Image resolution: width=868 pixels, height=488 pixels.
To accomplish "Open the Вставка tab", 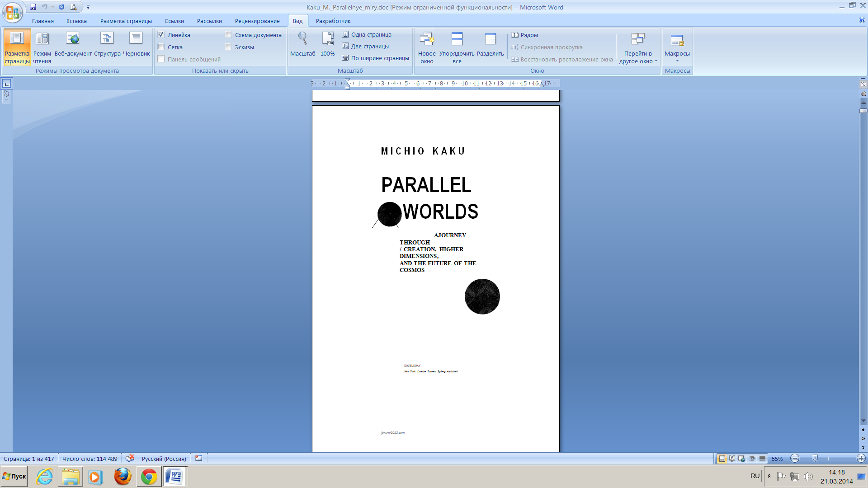I will click(x=76, y=21).
